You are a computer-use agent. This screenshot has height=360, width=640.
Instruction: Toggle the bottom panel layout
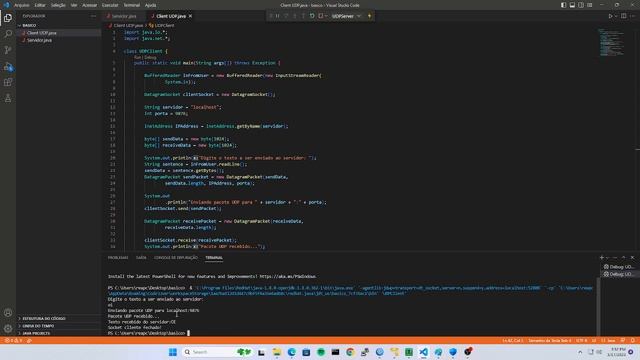[x=572, y=5]
